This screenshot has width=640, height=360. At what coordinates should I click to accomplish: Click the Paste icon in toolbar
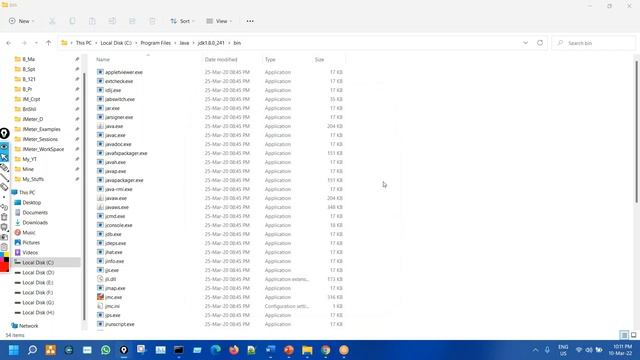(x=92, y=21)
